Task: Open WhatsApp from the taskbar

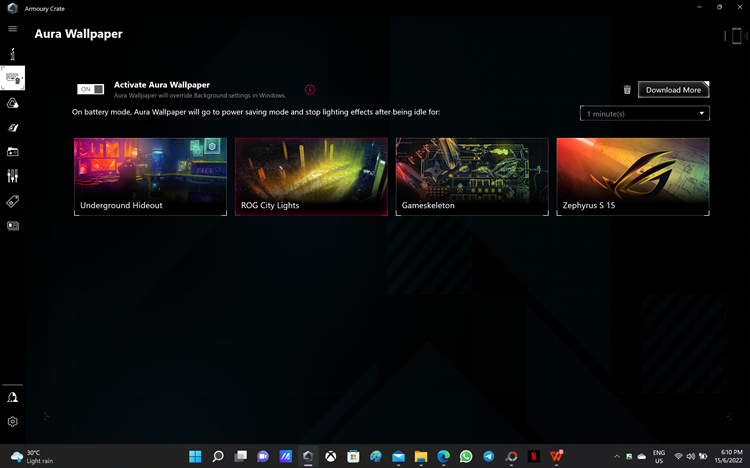Action: pyautogui.click(x=466, y=457)
